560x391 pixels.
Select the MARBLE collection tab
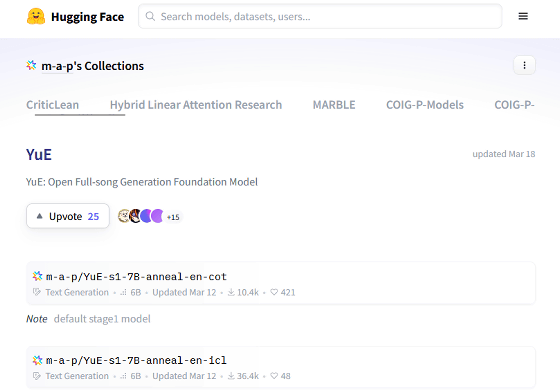334,105
